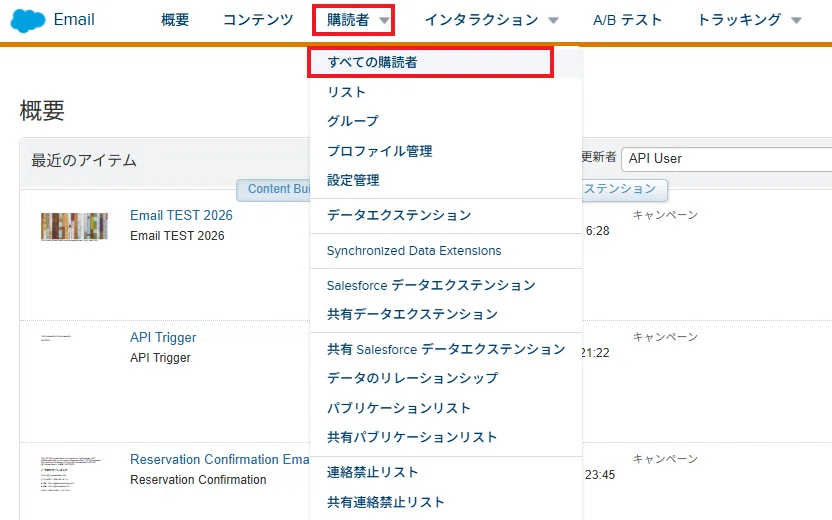The height and width of the screenshot is (520, 832).
Task: Expand the 購読者 dropdown arrow
Action: pos(384,21)
